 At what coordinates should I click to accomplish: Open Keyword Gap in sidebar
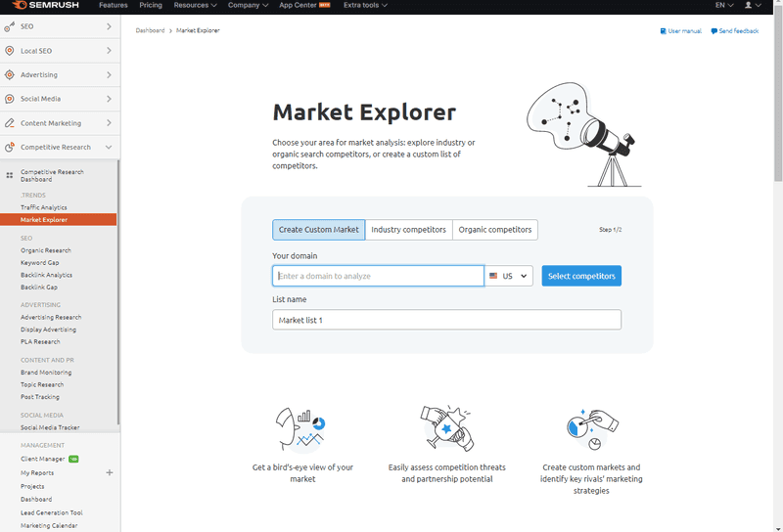[40, 262]
